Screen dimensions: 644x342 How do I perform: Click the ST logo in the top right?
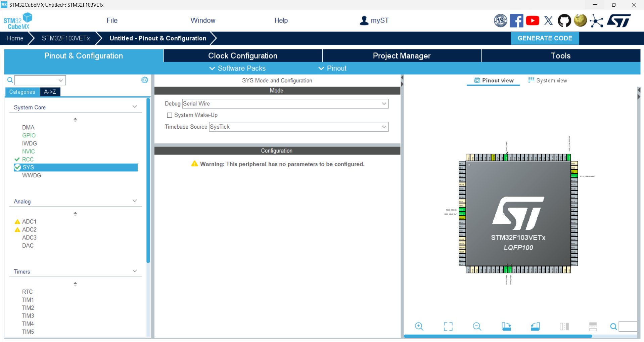619,20
